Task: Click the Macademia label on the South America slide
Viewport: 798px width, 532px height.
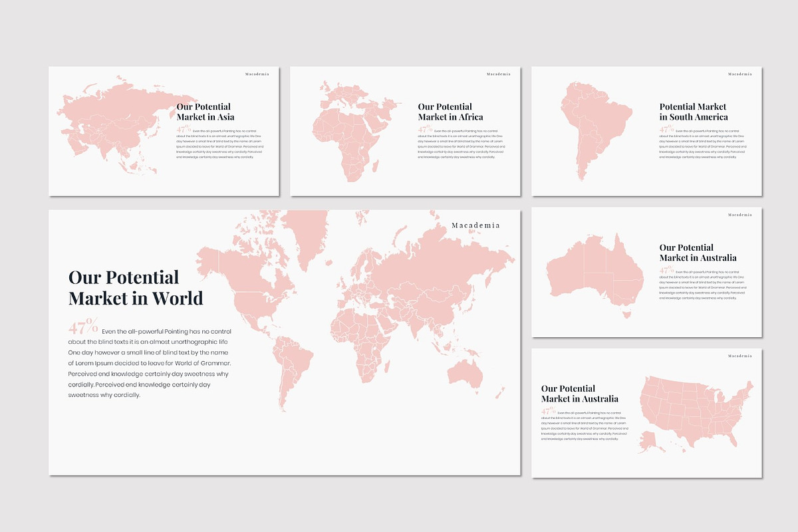Action: 740,74
